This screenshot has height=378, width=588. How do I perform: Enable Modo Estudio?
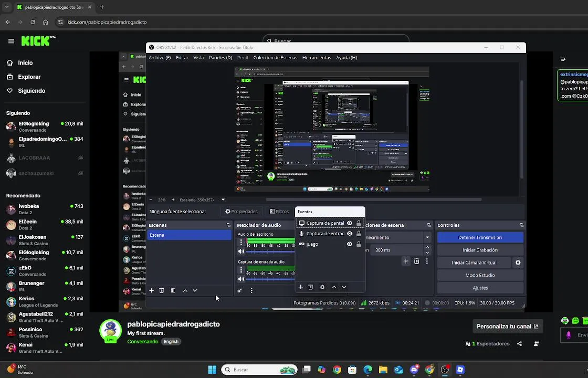[480, 275]
